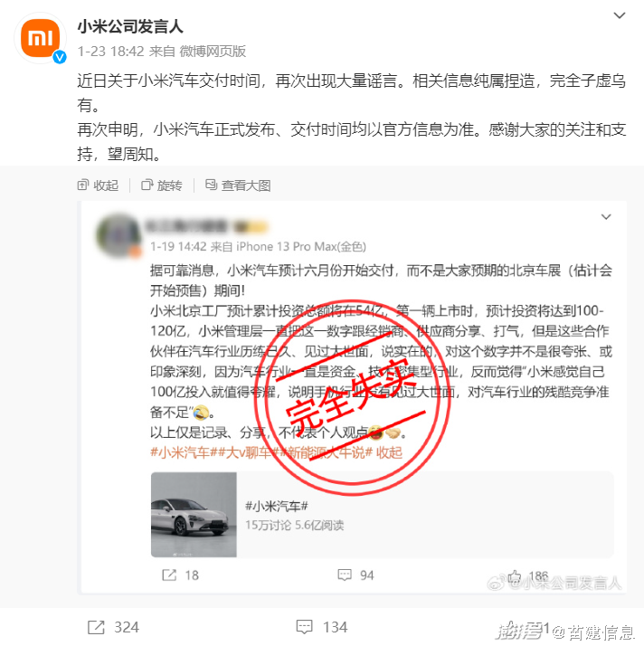Open the blurred quoted user avatar

coord(119,235)
